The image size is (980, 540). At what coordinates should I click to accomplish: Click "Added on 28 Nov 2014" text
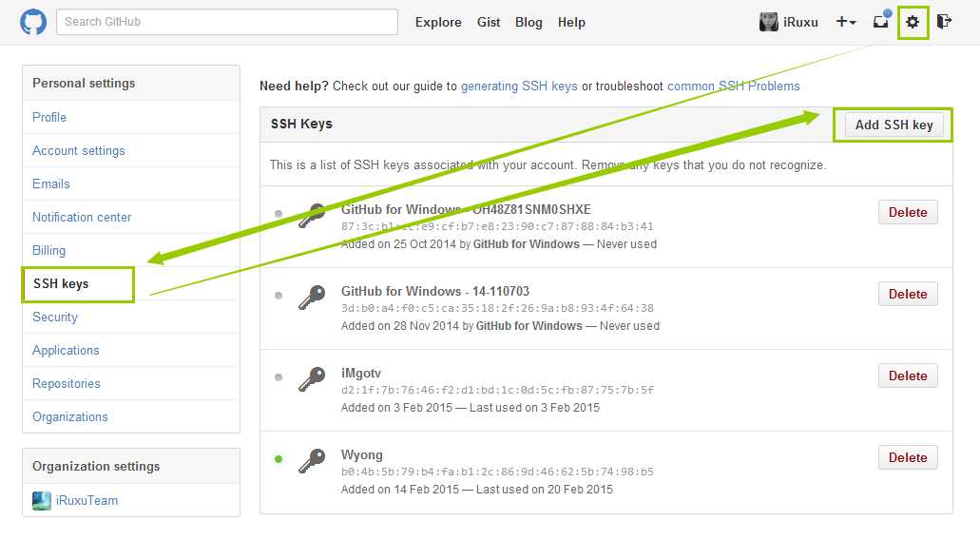coord(400,326)
